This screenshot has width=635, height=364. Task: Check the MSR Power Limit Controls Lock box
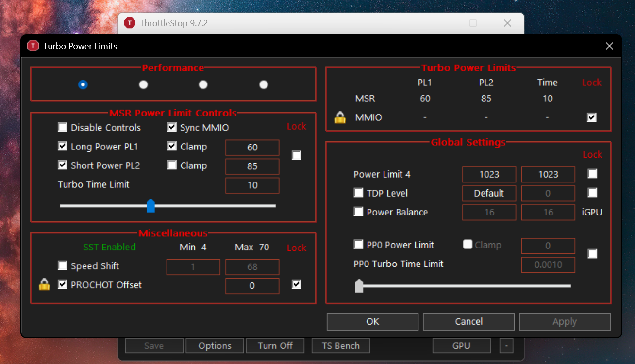(297, 155)
